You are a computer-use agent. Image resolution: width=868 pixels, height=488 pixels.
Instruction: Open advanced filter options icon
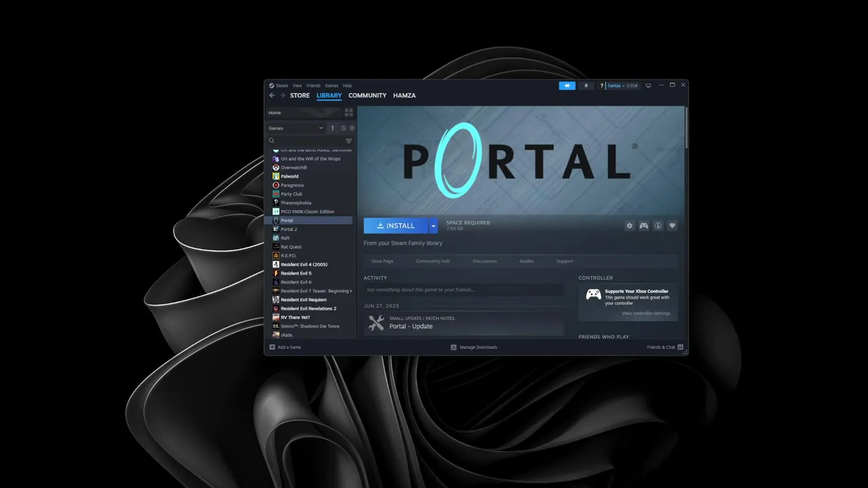pyautogui.click(x=349, y=141)
